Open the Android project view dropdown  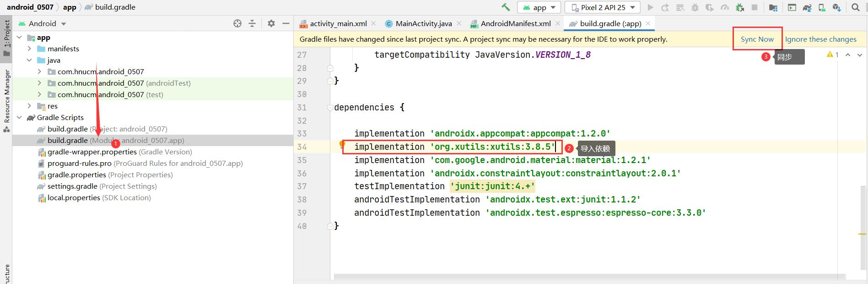(42, 23)
